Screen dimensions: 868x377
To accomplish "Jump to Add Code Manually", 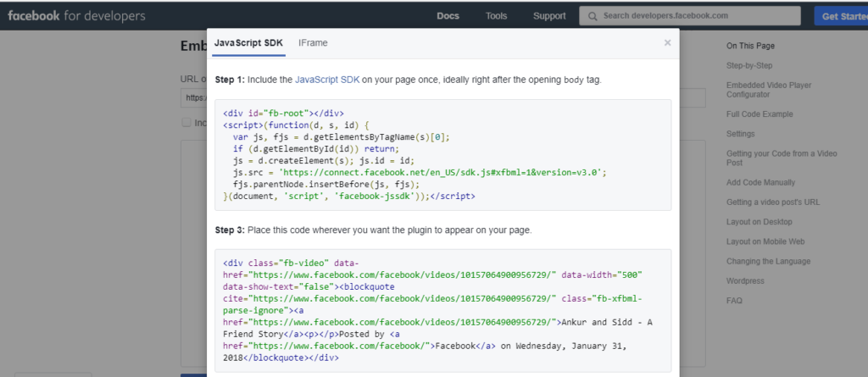I will point(760,183).
